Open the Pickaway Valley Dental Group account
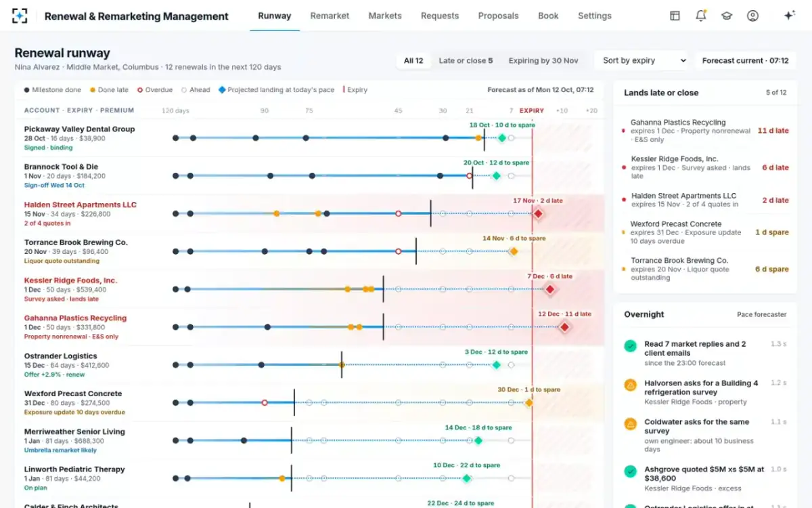 point(79,129)
